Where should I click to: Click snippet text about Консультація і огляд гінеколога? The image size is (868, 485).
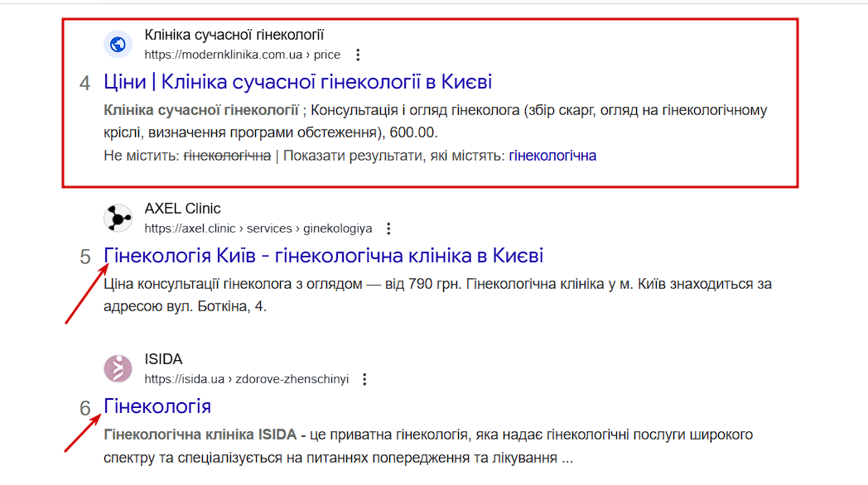click(435, 121)
